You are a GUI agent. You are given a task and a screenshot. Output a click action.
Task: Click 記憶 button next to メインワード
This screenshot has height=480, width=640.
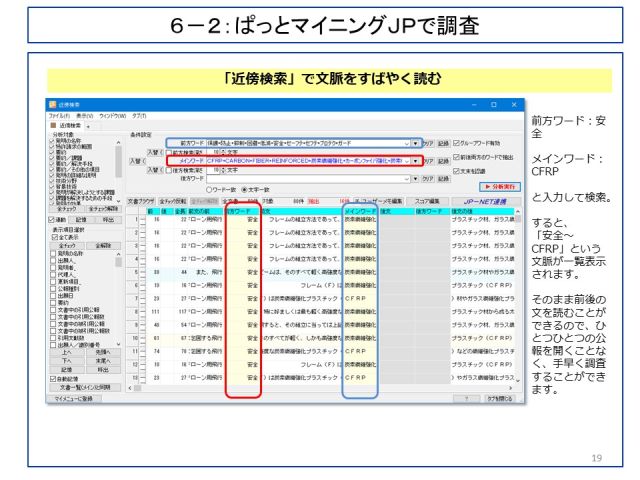443,161
